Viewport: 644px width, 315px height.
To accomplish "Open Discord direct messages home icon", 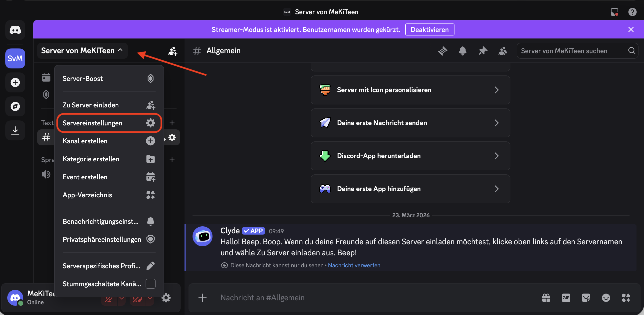I will (x=15, y=30).
